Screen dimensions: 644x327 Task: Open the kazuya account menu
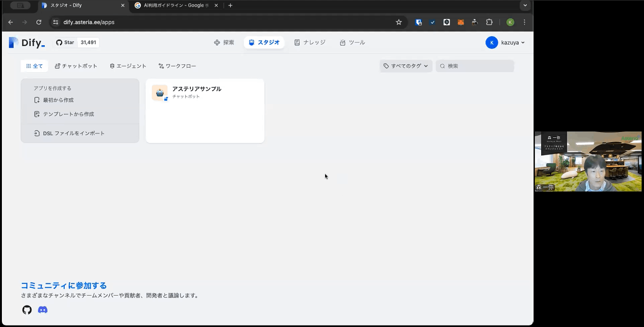tap(505, 43)
